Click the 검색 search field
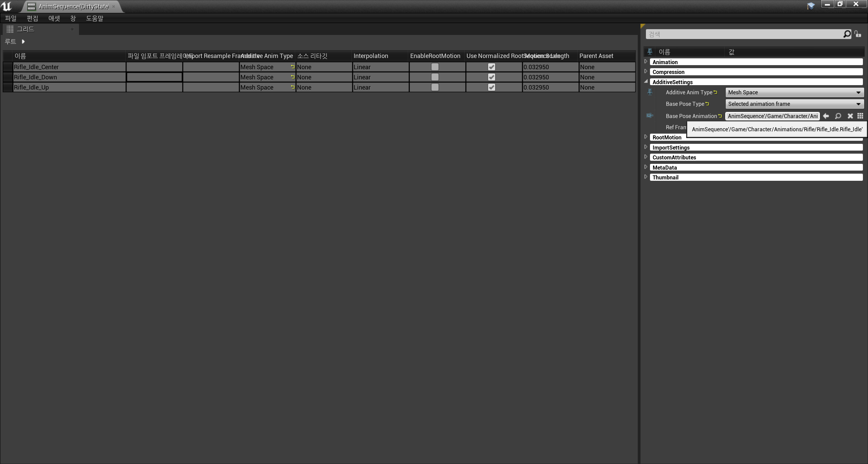The width and height of the screenshot is (868, 464). pos(743,34)
